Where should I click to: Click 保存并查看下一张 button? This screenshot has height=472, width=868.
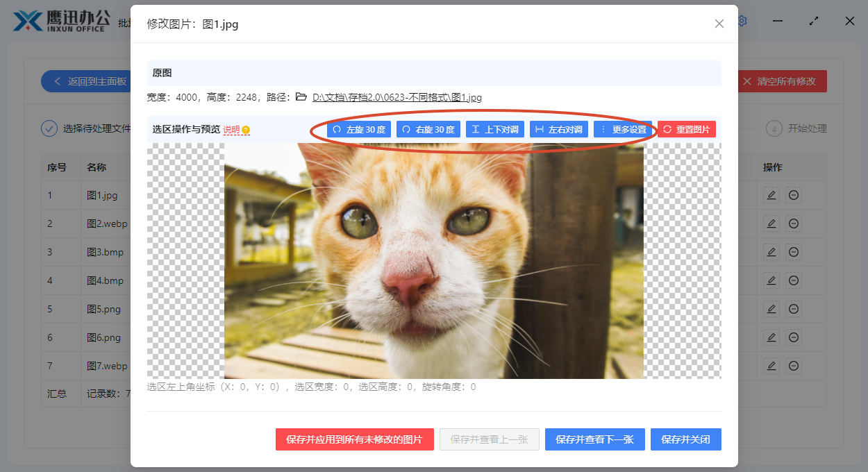(x=595, y=439)
